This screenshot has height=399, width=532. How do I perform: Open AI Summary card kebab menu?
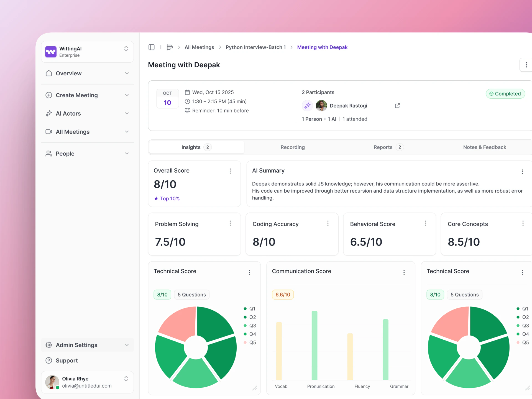coord(522,172)
